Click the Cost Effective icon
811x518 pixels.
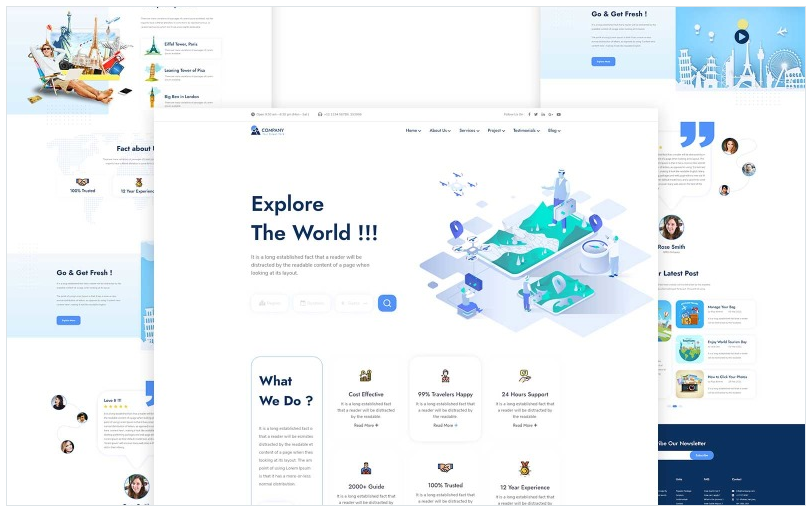(x=366, y=376)
